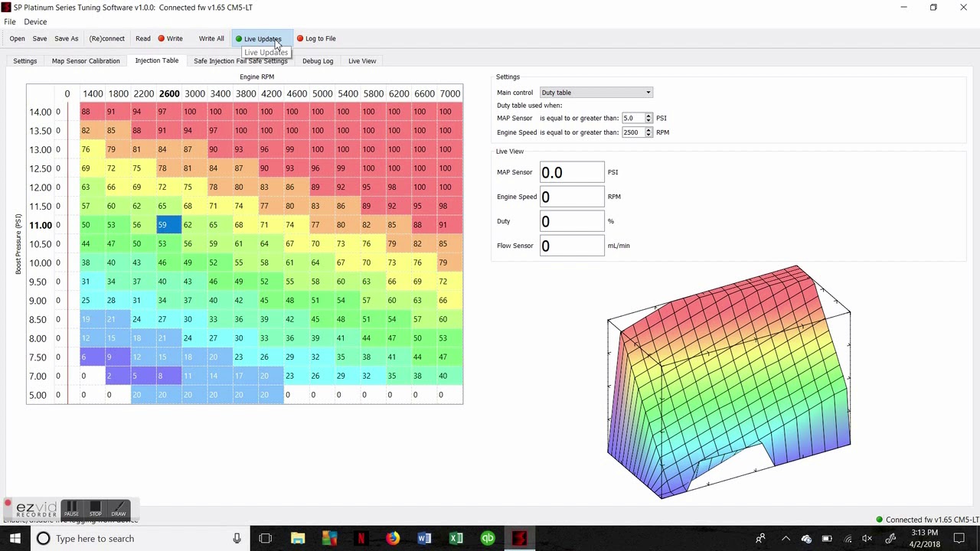Click the Open toolbar button
Screen dimensions: 980x551
point(17,38)
